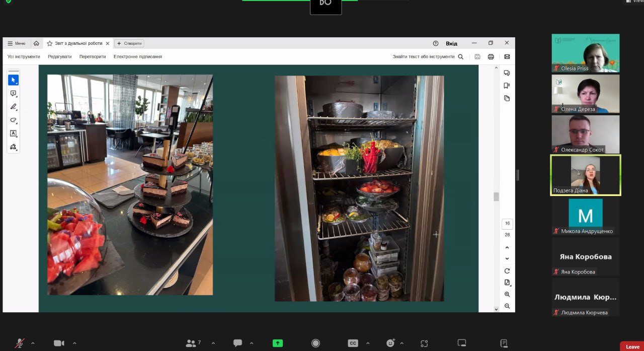644x351 pixels.
Task: Click the refrigerator shelves photo on the page
Action: (x=359, y=188)
